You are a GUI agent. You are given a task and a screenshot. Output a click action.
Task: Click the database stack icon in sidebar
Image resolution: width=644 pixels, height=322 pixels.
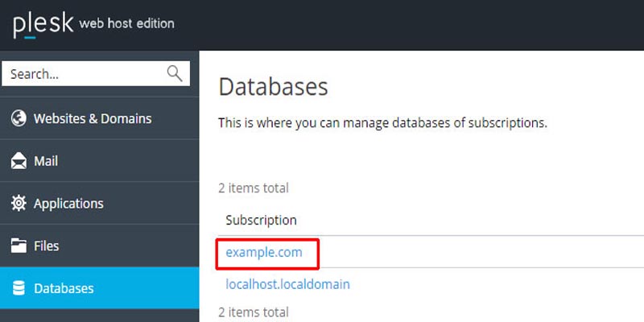click(19, 288)
